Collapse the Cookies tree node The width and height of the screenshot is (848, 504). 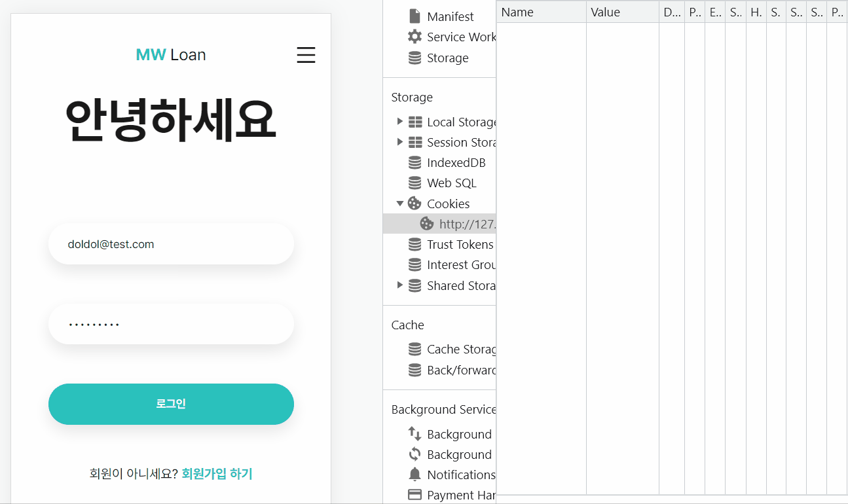pos(400,204)
